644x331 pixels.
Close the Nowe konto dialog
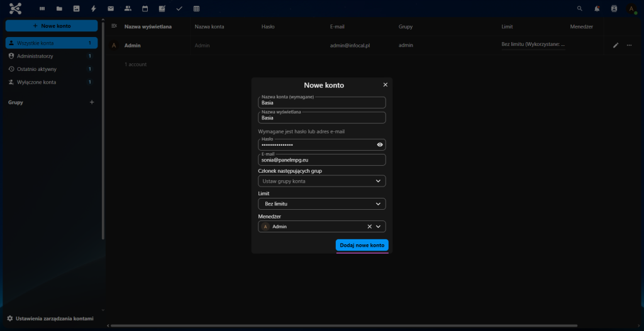point(386,85)
